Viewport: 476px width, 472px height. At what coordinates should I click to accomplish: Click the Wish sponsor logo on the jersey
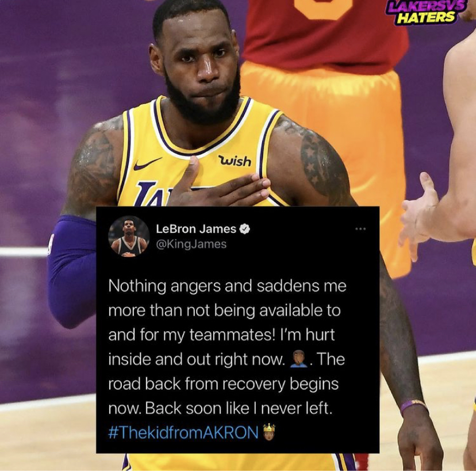point(235,161)
